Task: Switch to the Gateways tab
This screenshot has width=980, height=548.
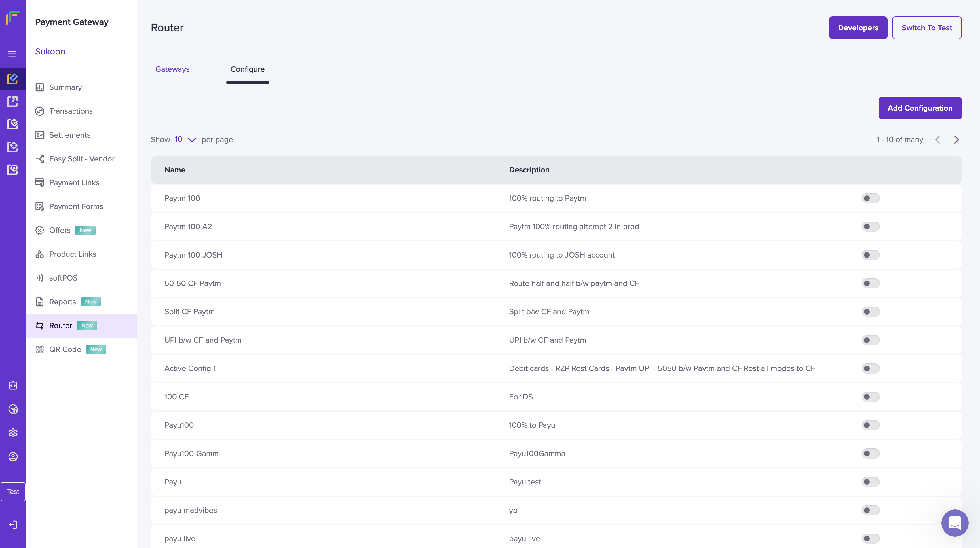Action: 172,69
